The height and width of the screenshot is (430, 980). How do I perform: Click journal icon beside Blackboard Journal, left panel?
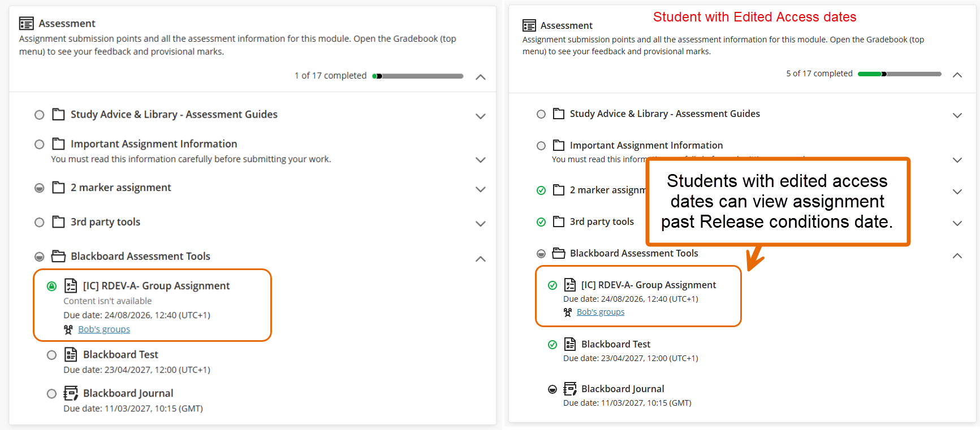coord(71,393)
